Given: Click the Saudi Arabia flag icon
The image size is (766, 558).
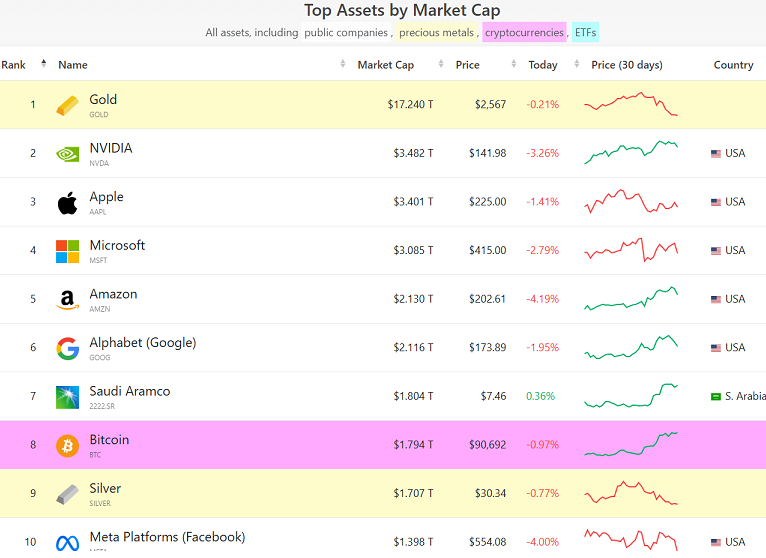Looking at the screenshot, I should click(716, 396).
